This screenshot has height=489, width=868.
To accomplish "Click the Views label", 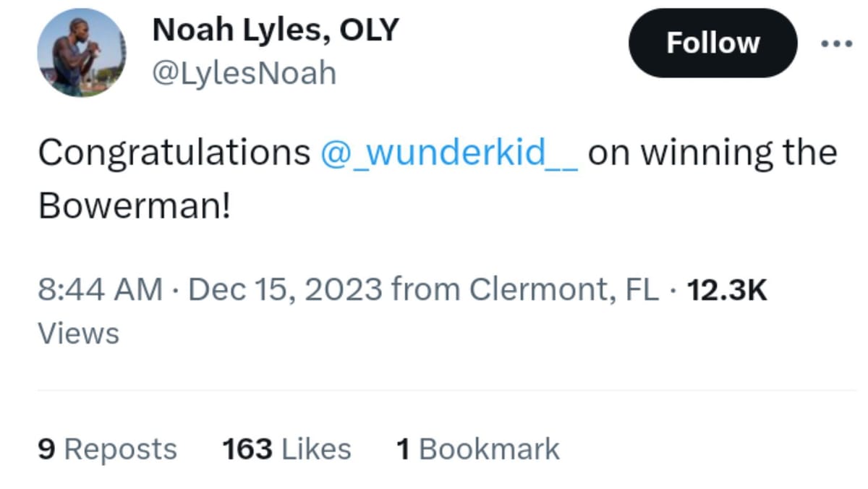I will (78, 332).
